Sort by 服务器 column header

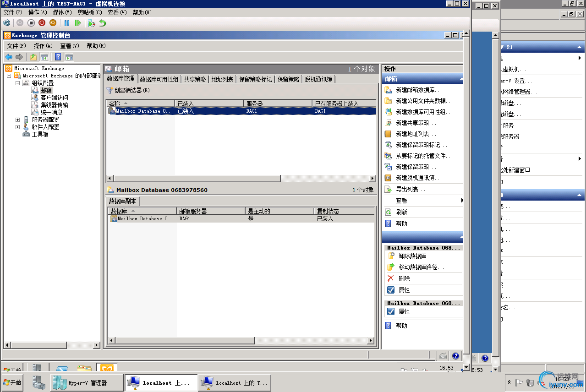pyautogui.click(x=278, y=103)
